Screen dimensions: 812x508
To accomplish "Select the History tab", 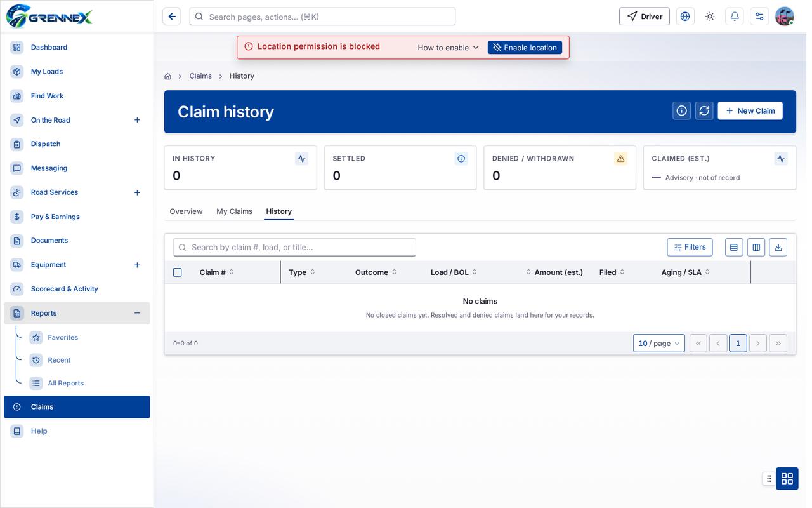I will tap(279, 211).
